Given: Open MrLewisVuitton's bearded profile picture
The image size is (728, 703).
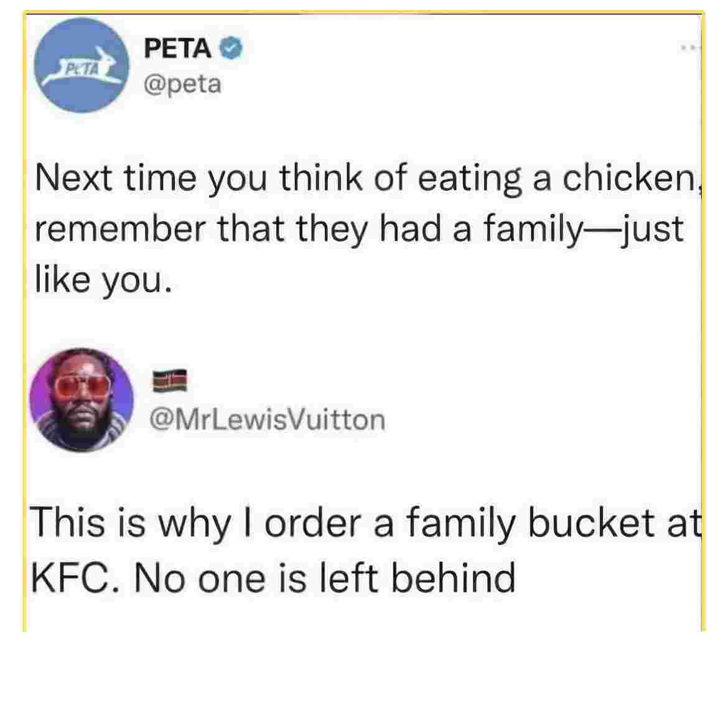Looking at the screenshot, I should click(x=82, y=400).
